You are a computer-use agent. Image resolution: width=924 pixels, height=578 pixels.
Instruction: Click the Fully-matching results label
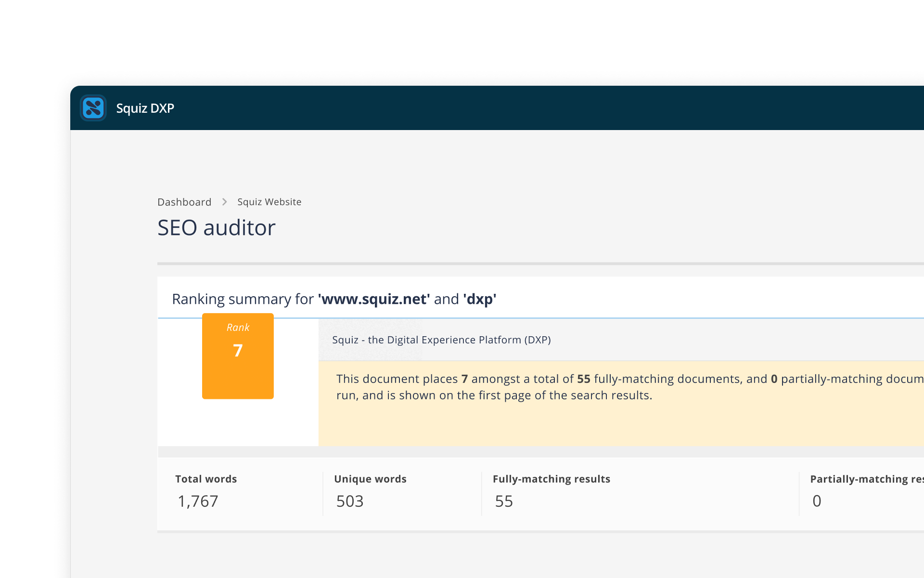[x=551, y=479]
